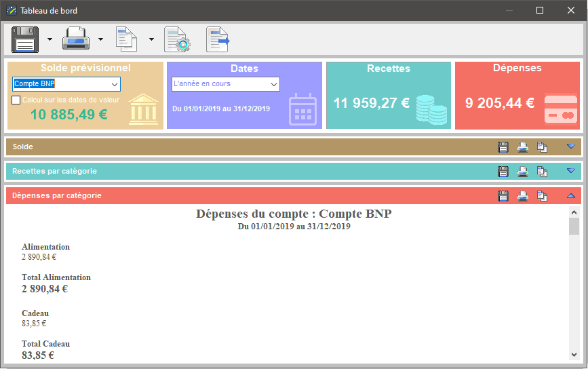
Task: Click the report scrollbar down arrow
Action: pyautogui.click(x=574, y=354)
